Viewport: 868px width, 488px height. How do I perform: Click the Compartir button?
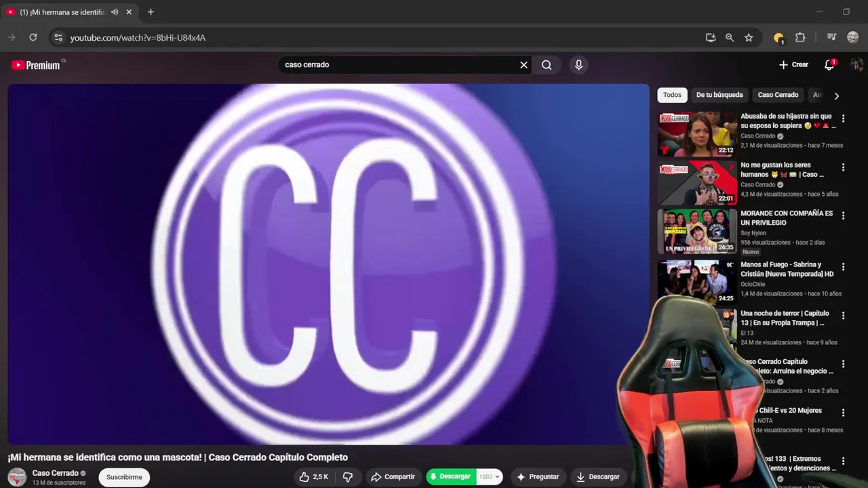point(393,476)
